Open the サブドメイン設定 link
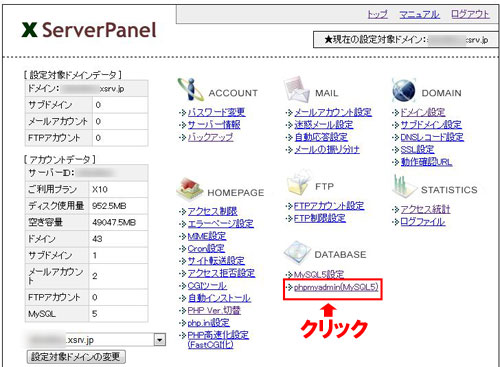The height and width of the screenshot is (367, 500). (431, 124)
